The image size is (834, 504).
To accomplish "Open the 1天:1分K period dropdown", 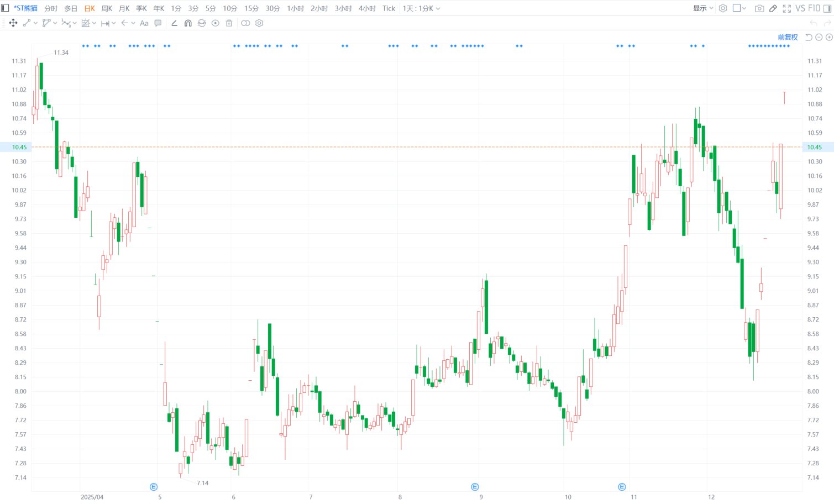I will (x=421, y=8).
